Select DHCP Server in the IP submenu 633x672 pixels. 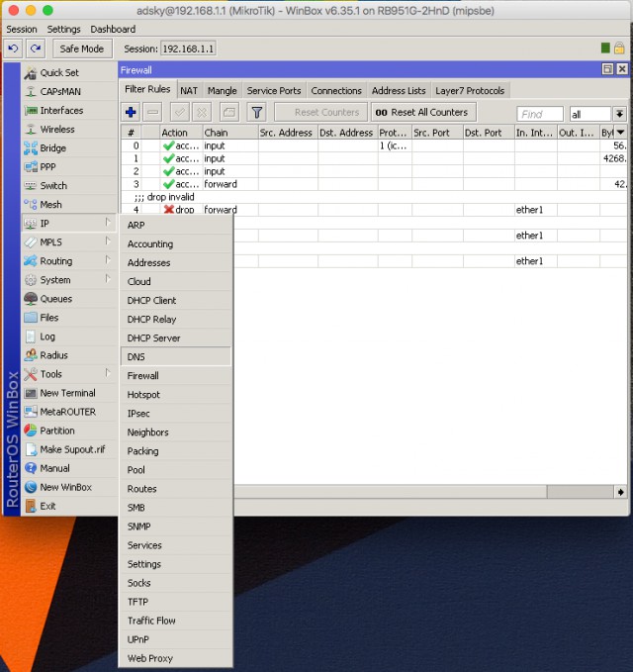pyautogui.click(x=176, y=338)
